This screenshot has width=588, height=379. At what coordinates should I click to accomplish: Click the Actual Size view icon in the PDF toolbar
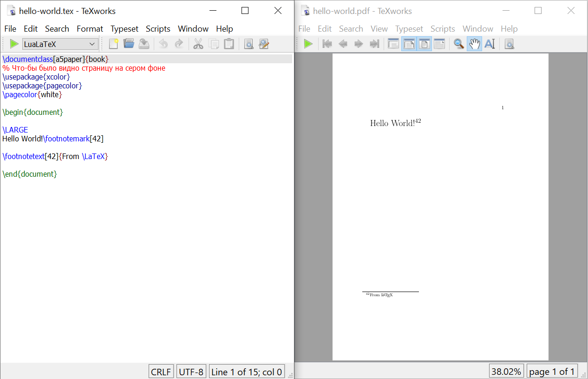(393, 44)
